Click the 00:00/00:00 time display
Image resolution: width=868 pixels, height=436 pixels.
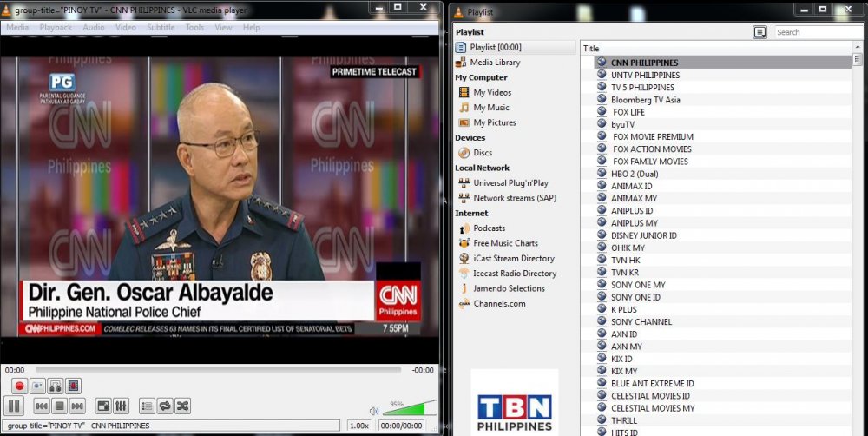(402, 426)
